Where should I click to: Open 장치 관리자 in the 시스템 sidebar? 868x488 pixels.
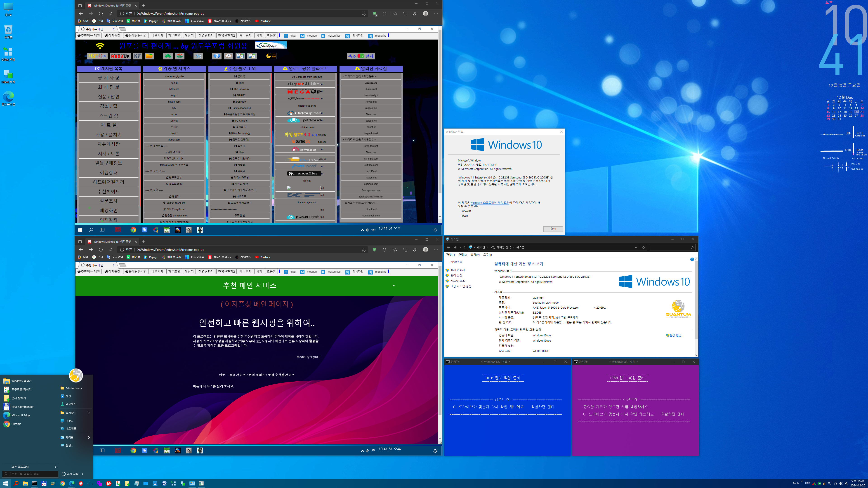458,270
